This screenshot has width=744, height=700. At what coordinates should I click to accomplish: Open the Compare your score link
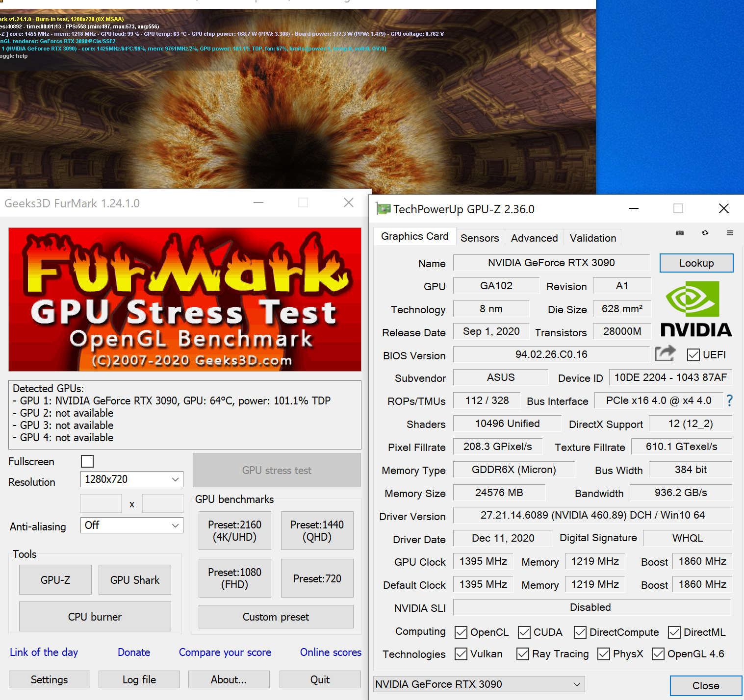click(x=225, y=652)
